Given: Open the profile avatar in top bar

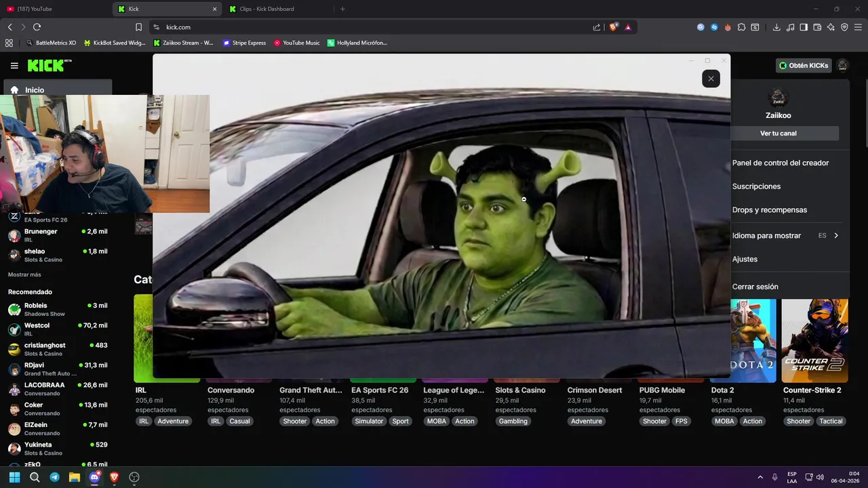Looking at the screenshot, I should pos(842,66).
